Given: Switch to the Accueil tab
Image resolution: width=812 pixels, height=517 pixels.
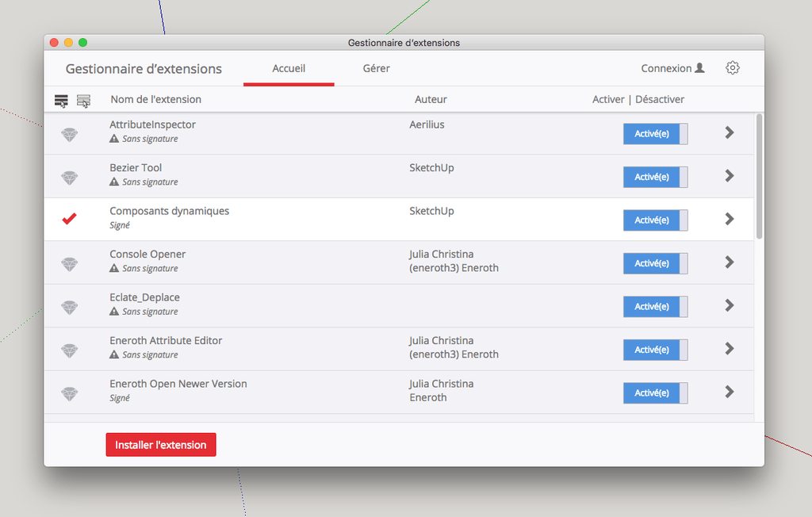Looking at the screenshot, I should [x=289, y=68].
